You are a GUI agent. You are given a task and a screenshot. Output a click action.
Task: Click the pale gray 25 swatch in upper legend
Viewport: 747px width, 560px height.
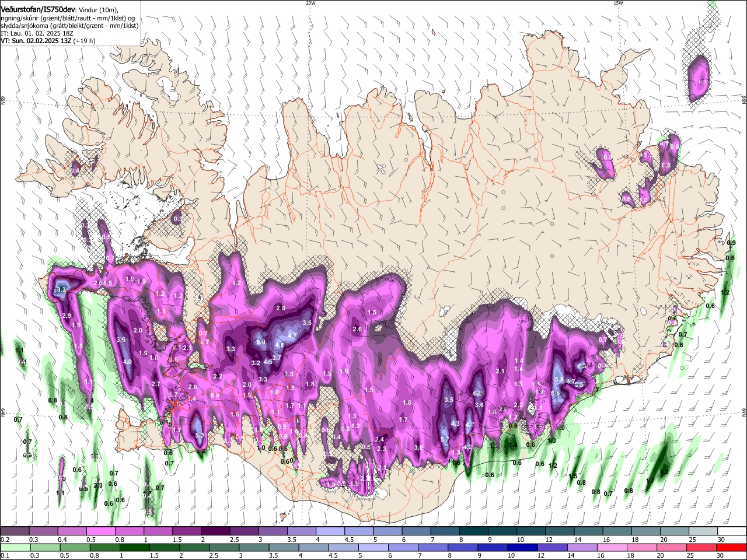click(704, 531)
